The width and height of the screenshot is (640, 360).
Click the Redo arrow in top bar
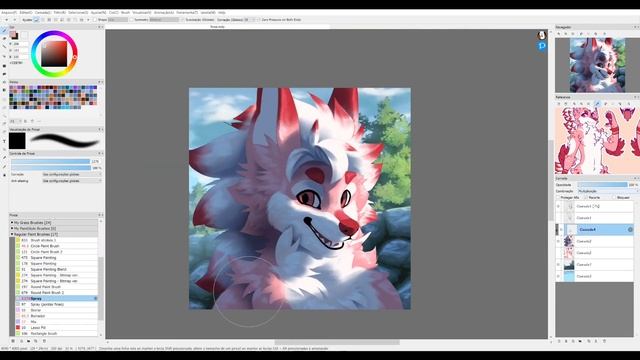point(15,20)
